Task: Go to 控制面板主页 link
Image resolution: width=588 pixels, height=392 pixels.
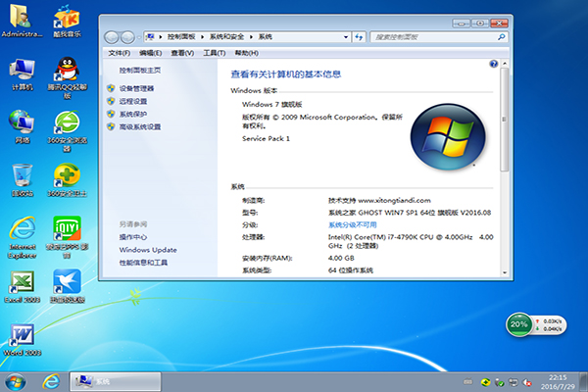Action: tap(140, 71)
